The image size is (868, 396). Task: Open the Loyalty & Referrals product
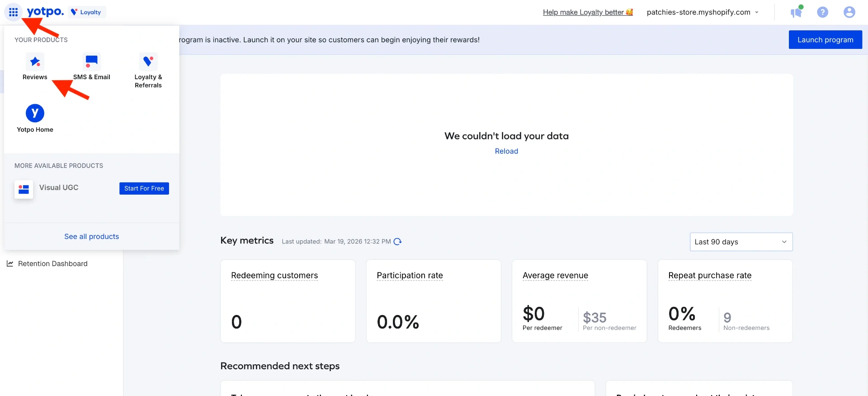148,71
